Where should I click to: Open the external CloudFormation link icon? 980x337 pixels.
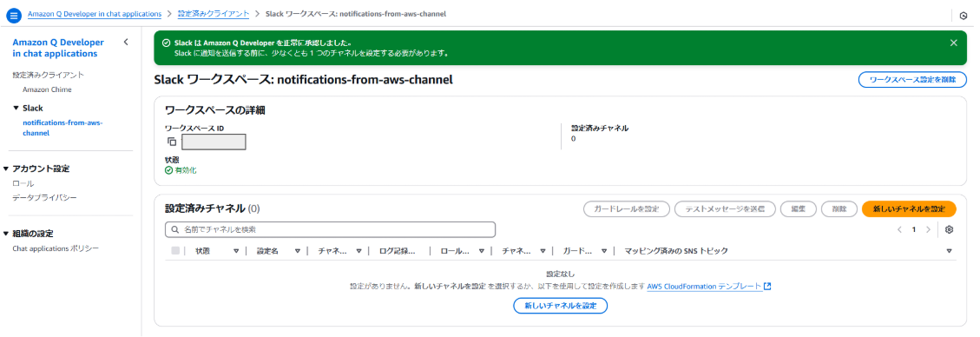tap(767, 287)
